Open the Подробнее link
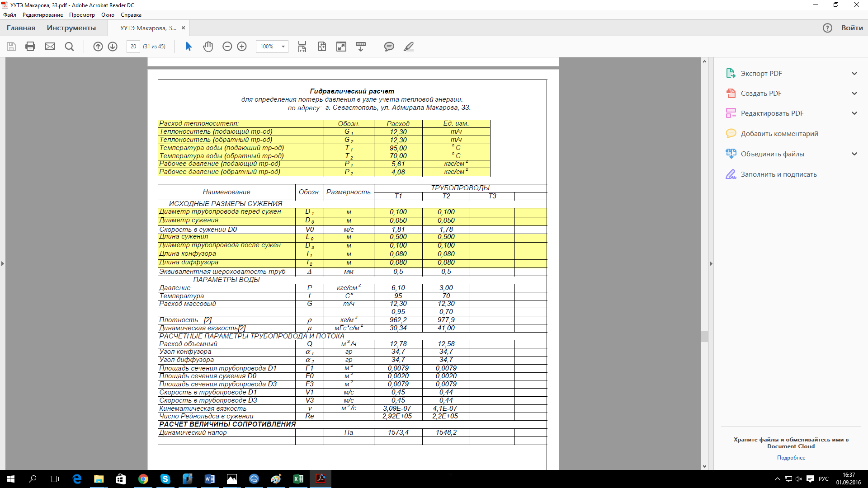 791,458
